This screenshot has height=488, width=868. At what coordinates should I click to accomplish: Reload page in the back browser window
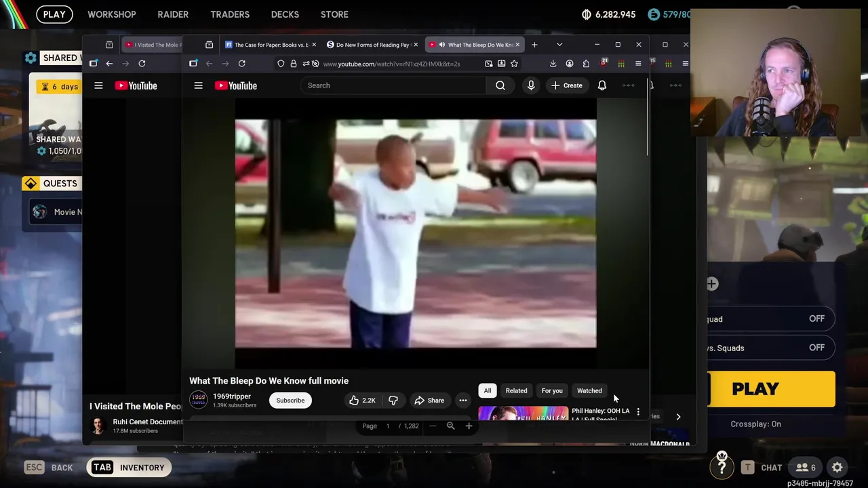142,64
